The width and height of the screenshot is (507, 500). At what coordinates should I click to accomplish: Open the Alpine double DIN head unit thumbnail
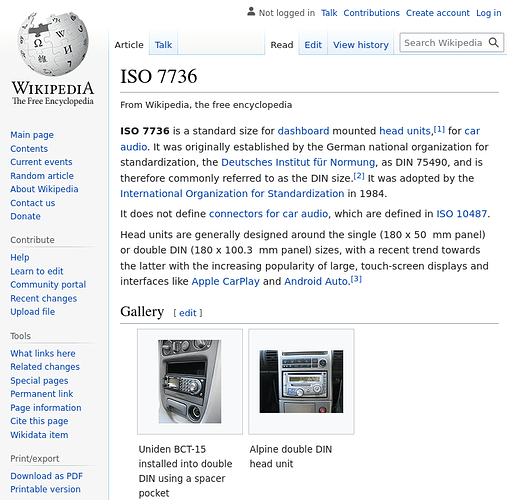[x=301, y=382]
